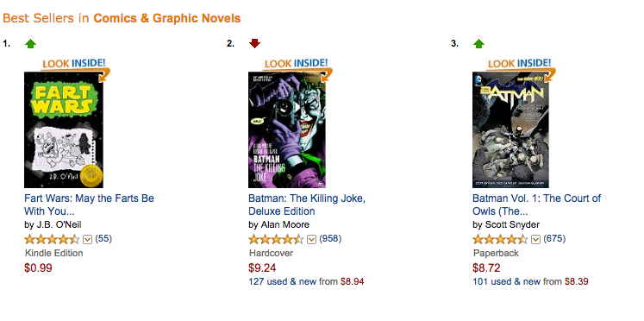Image resolution: width=644 pixels, height=321 pixels.
Task: Expand rating dropdown next to (958) reviews
Action: (x=312, y=239)
